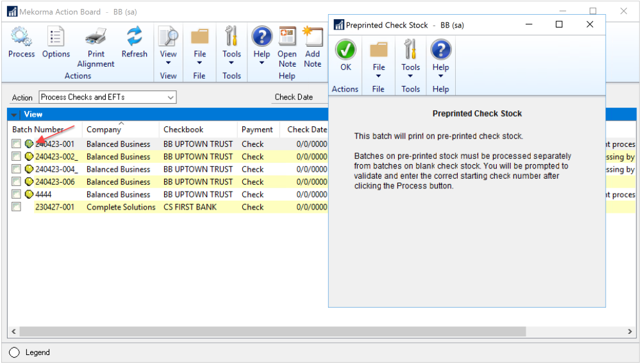The width and height of the screenshot is (641, 364).
Task: Click the left arrow of the horizontal scrollbar
Action: point(13,331)
